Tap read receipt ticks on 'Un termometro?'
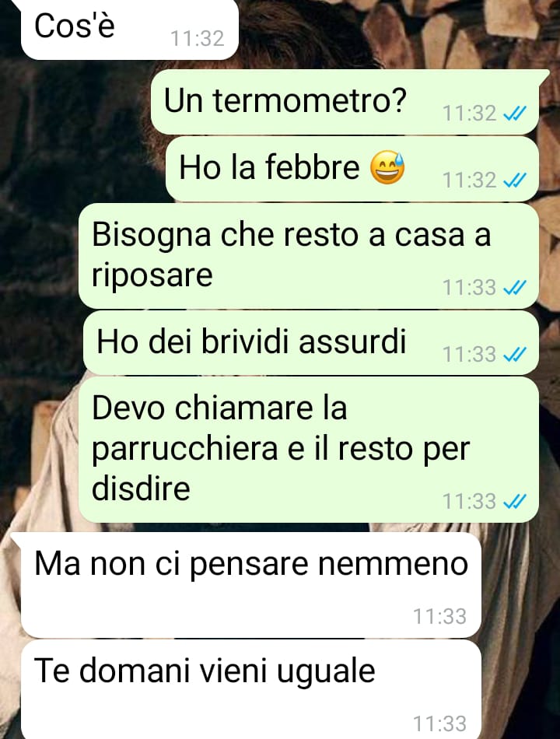 (x=515, y=114)
